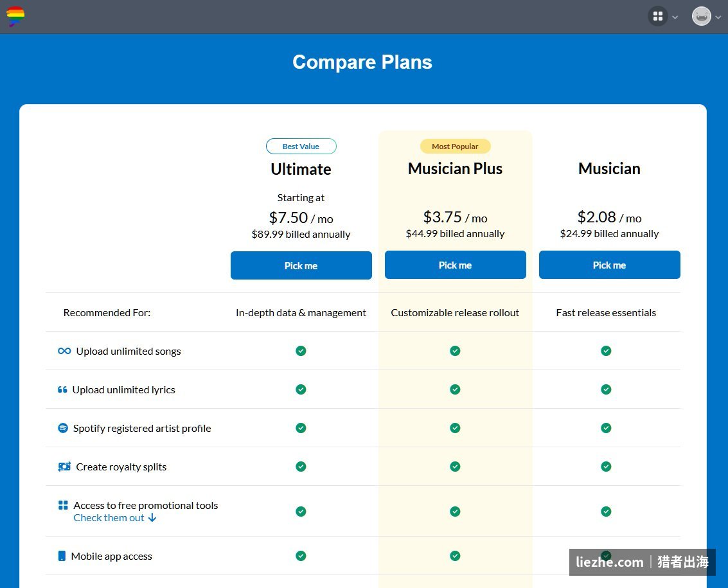Click Pick me for the Musician plan
728x588 pixels.
tap(609, 265)
